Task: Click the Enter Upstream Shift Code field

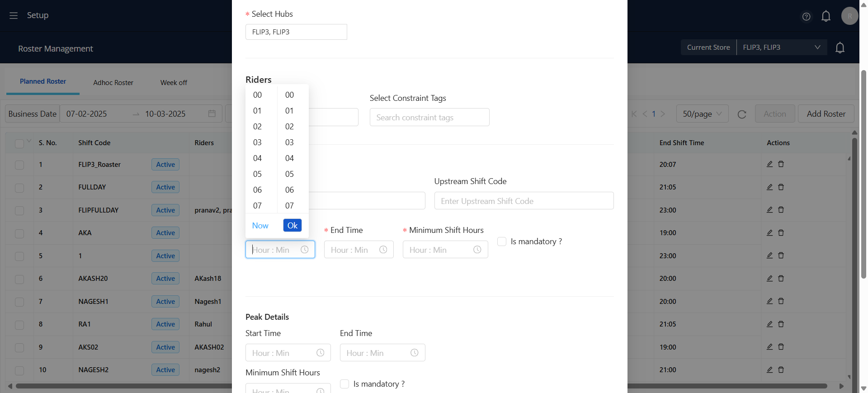Action: [524, 201]
